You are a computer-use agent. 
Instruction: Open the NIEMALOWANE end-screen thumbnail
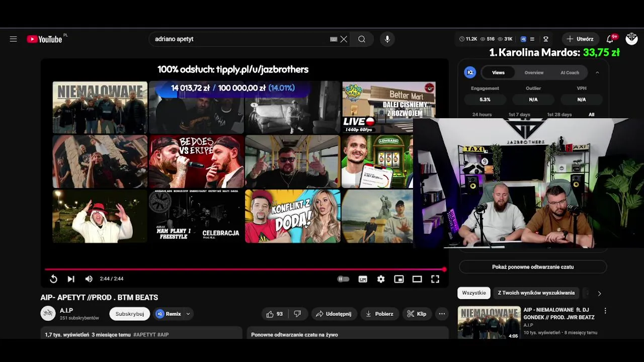click(x=100, y=108)
